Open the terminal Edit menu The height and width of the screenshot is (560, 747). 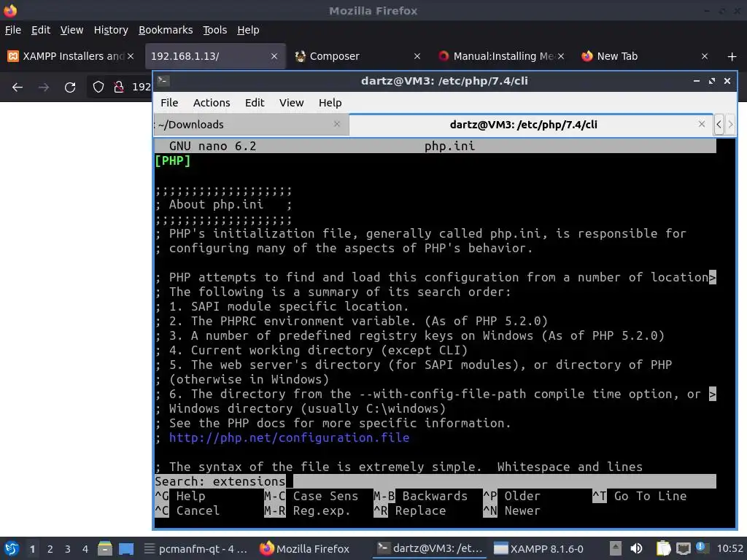coord(255,103)
